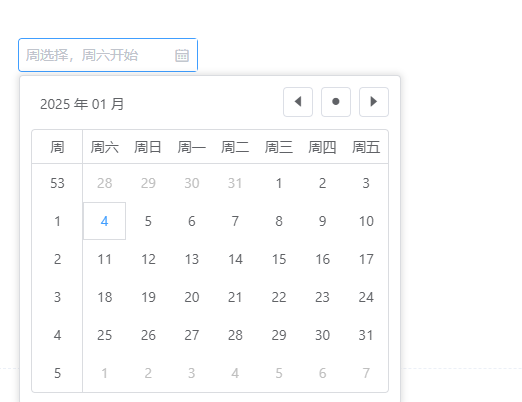Click date 26 under 周日 column
Viewport: 522px width, 402px height.
pos(148,335)
